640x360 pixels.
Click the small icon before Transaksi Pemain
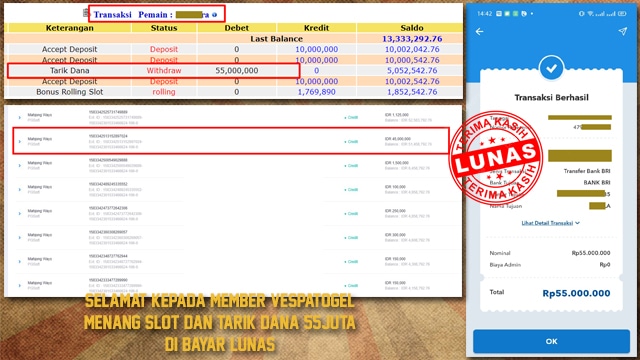[x=86, y=13]
